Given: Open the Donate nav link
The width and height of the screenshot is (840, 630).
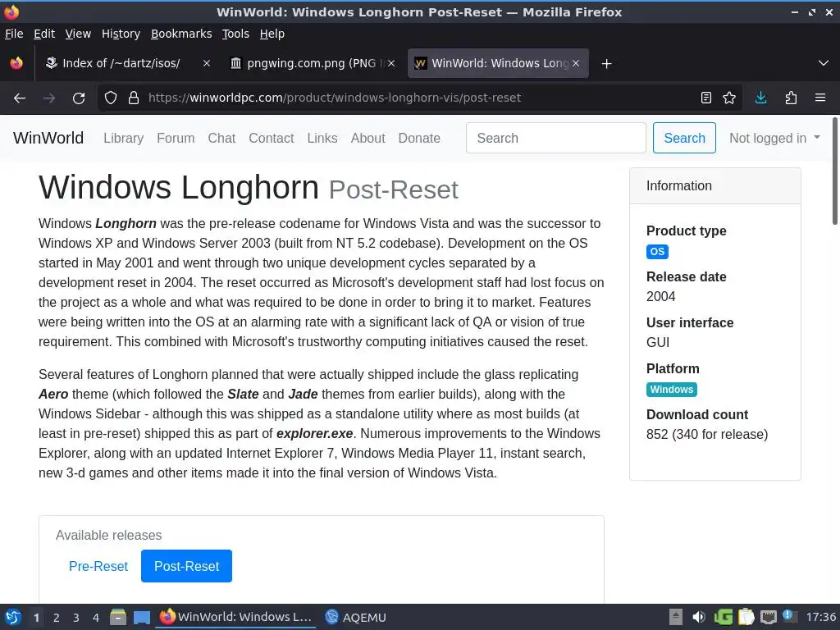Looking at the screenshot, I should [x=419, y=138].
